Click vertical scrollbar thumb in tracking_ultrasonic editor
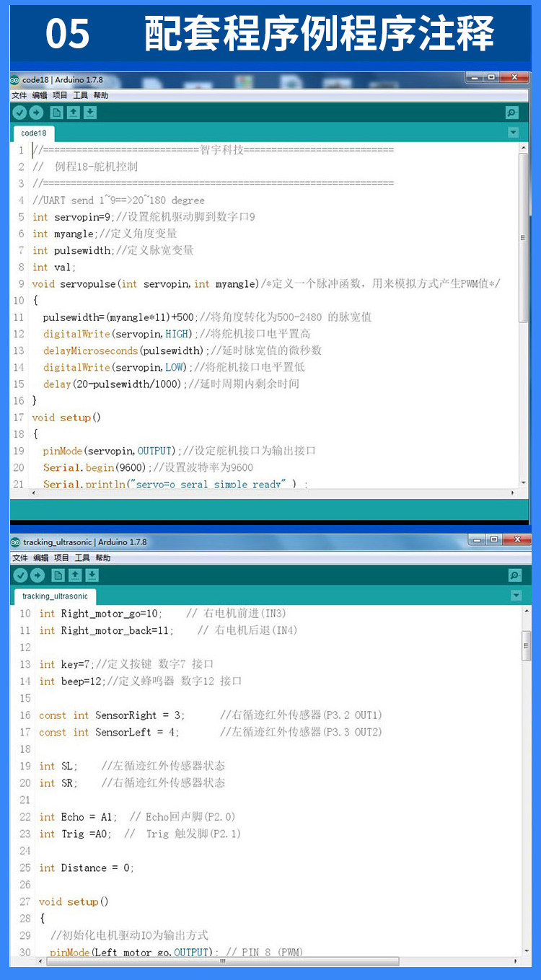Image resolution: width=541 pixels, height=980 pixels. click(527, 646)
